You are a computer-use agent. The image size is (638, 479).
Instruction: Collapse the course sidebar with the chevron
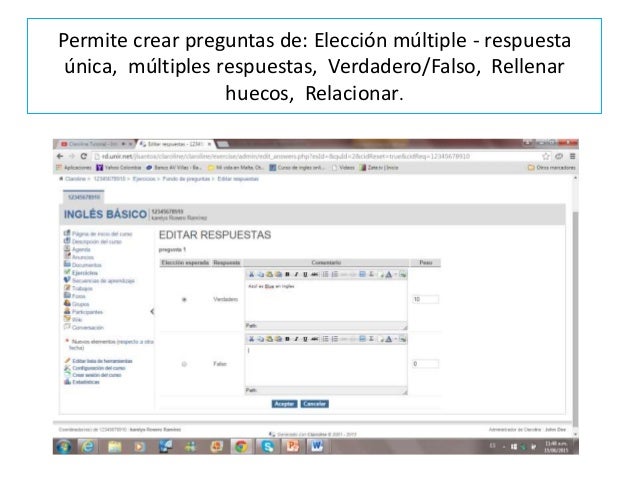[152, 312]
